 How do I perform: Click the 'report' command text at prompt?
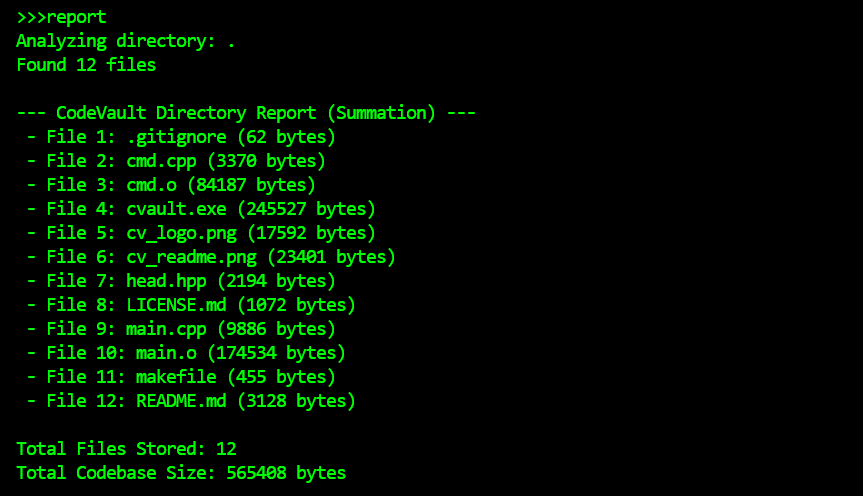(x=76, y=17)
